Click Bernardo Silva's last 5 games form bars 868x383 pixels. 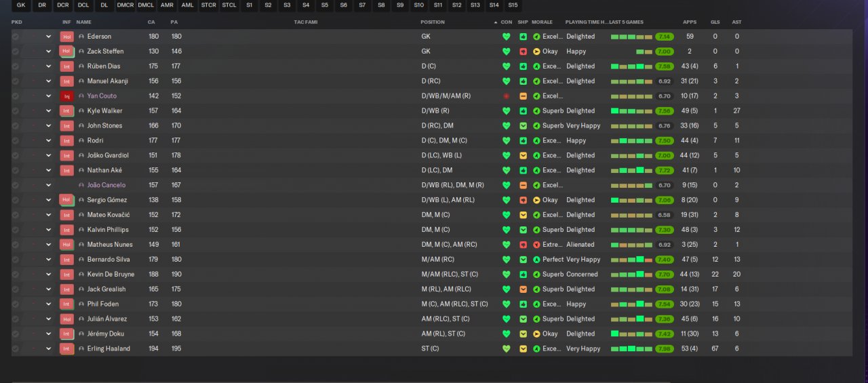click(x=631, y=260)
